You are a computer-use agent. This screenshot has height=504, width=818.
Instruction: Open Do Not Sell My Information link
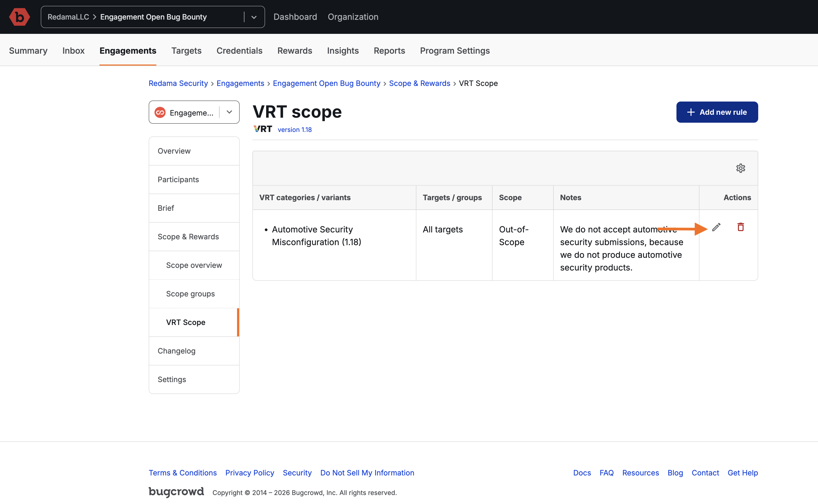[367, 473]
